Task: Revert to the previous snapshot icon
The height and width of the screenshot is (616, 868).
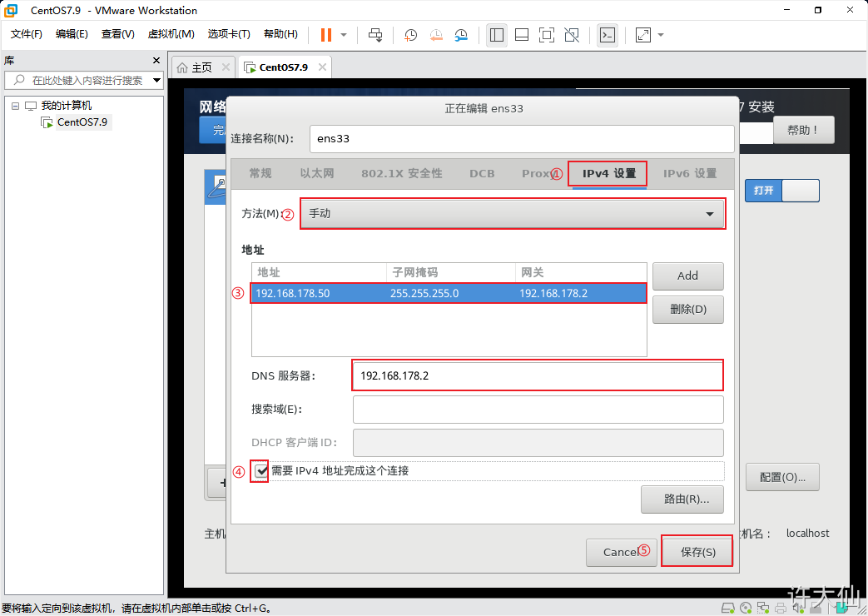Action: 436,35
